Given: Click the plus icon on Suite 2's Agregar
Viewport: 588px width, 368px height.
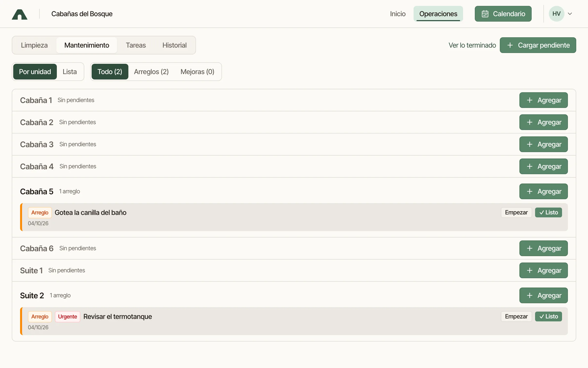Looking at the screenshot, I should pyautogui.click(x=529, y=295).
